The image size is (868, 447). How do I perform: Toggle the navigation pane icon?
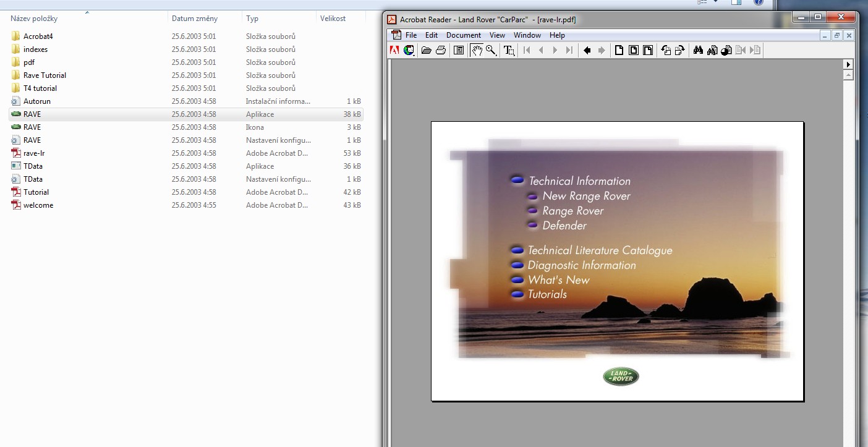pos(459,51)
